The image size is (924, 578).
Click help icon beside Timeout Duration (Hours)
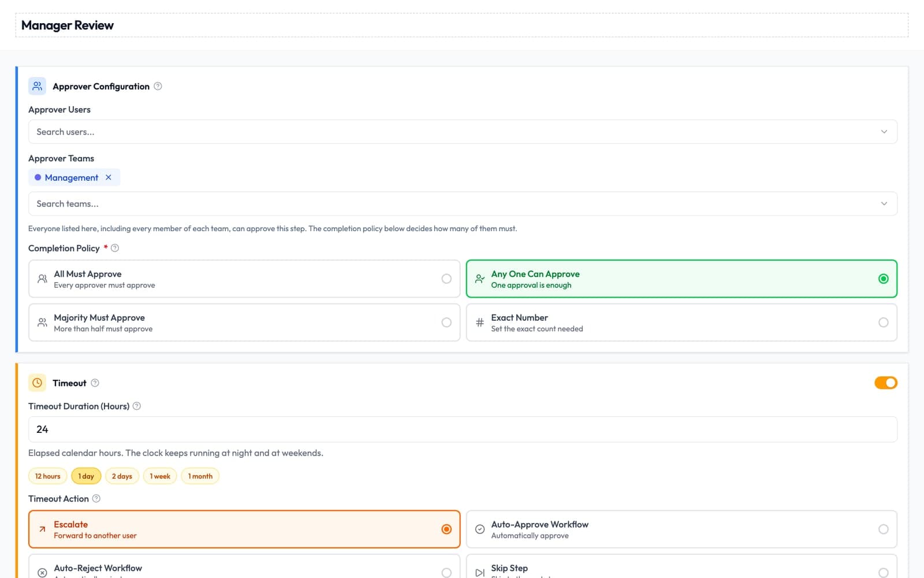coord(137,406)
